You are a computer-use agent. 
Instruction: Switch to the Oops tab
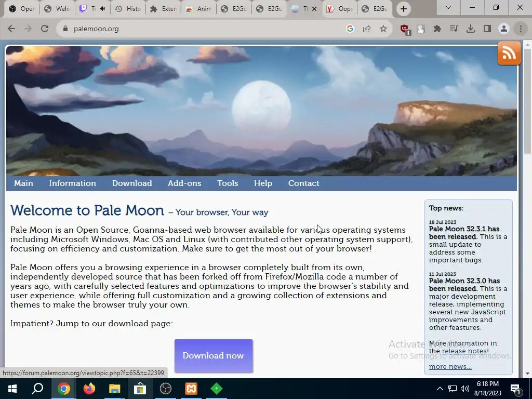(x=340, y=9)
